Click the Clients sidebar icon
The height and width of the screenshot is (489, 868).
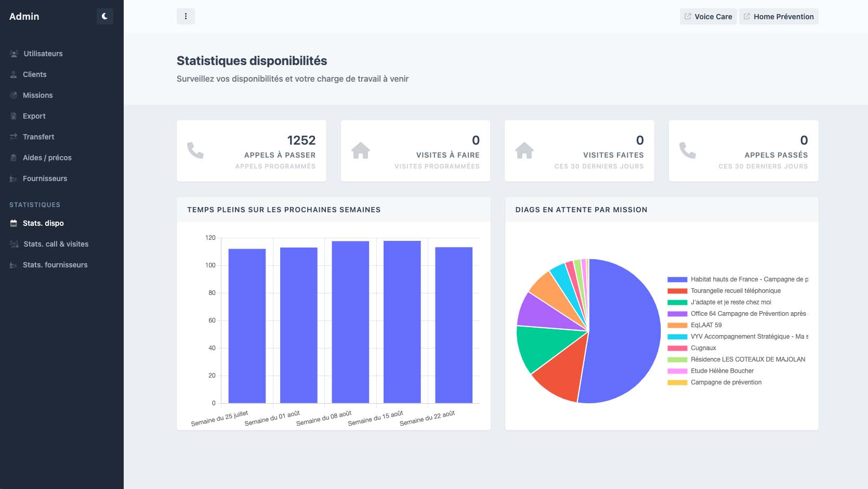click(x=14, y=74)
